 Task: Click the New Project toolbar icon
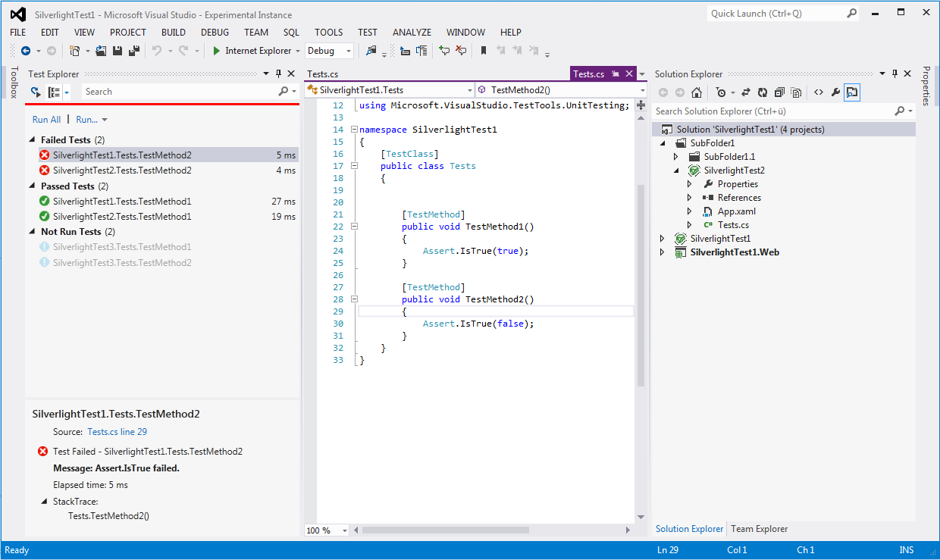tap(74, 51)
